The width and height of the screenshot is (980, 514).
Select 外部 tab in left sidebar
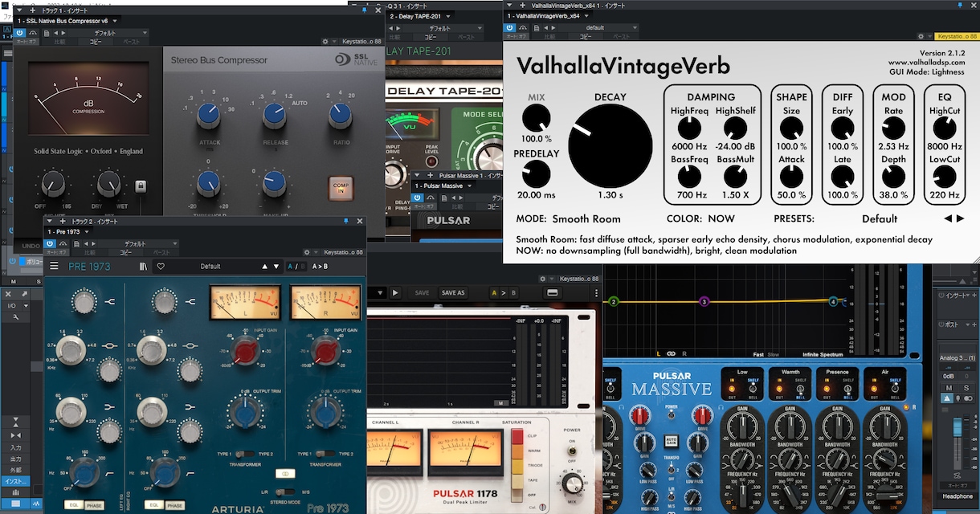[15, 470]
